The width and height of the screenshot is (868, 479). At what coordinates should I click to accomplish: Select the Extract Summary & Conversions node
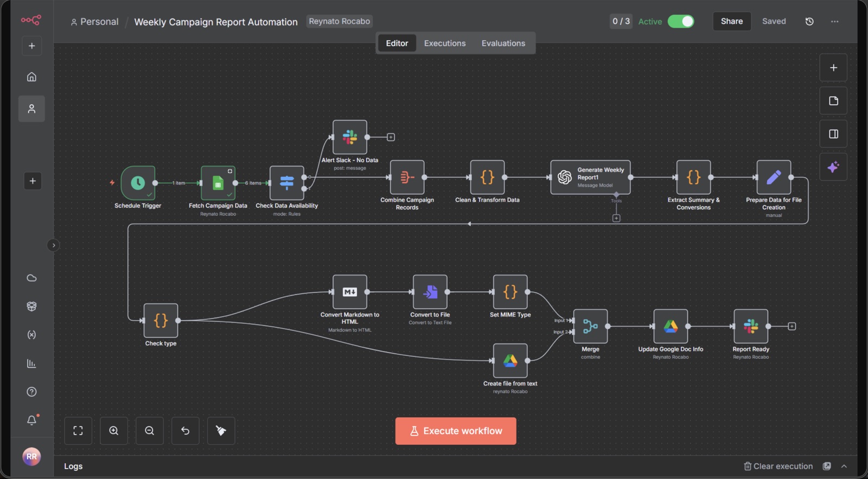pyautogui.click(x=694, y=177)
